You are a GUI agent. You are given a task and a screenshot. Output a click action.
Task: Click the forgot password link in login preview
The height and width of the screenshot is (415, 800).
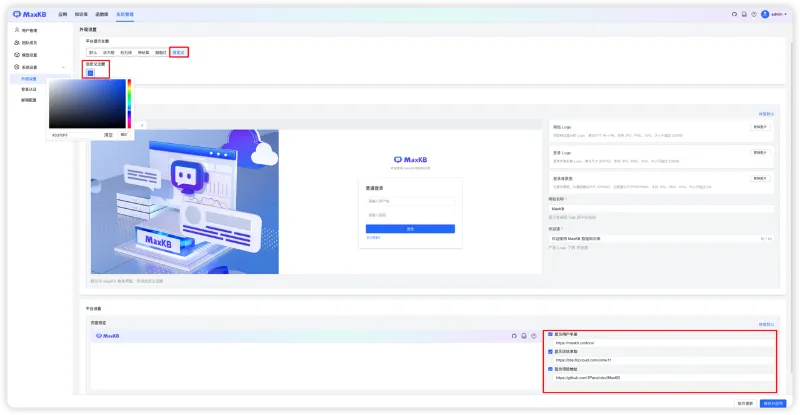373,237
